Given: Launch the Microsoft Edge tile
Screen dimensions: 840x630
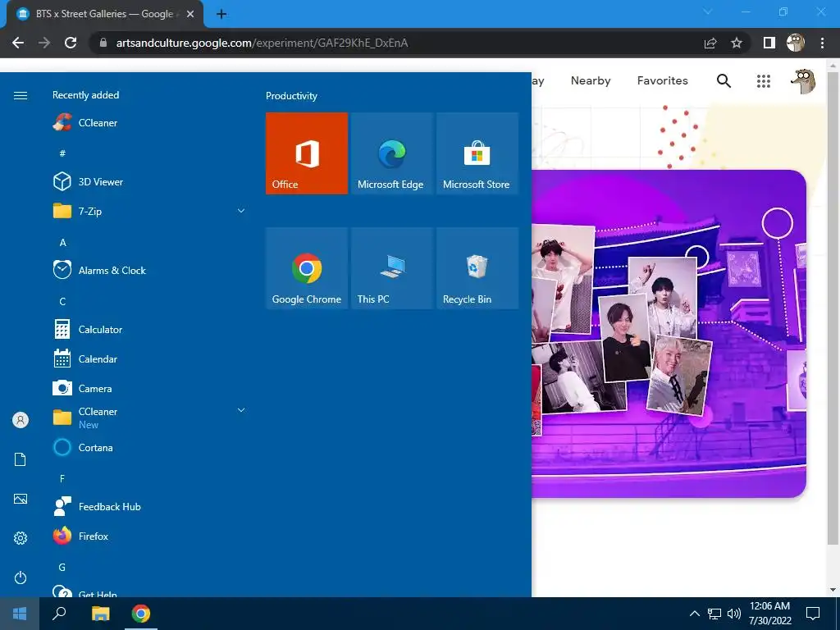Looking at the screenshot, I should click(391, 153).
